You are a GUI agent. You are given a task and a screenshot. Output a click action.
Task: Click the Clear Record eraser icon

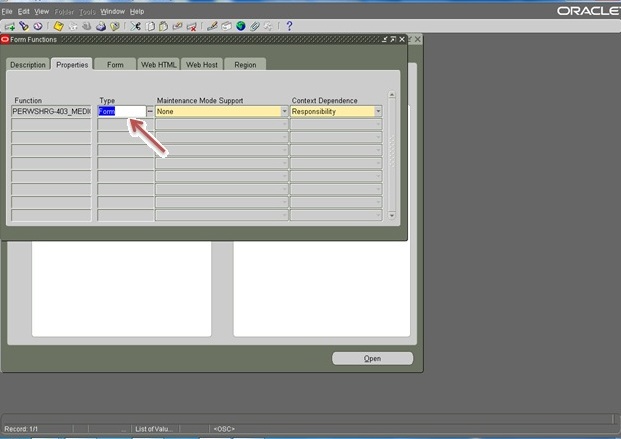tap(177, 27)
